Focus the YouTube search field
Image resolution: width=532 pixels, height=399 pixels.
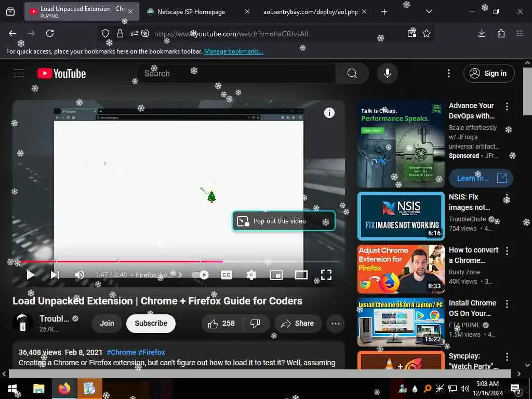pyautogui.click(x=236, y=73)
